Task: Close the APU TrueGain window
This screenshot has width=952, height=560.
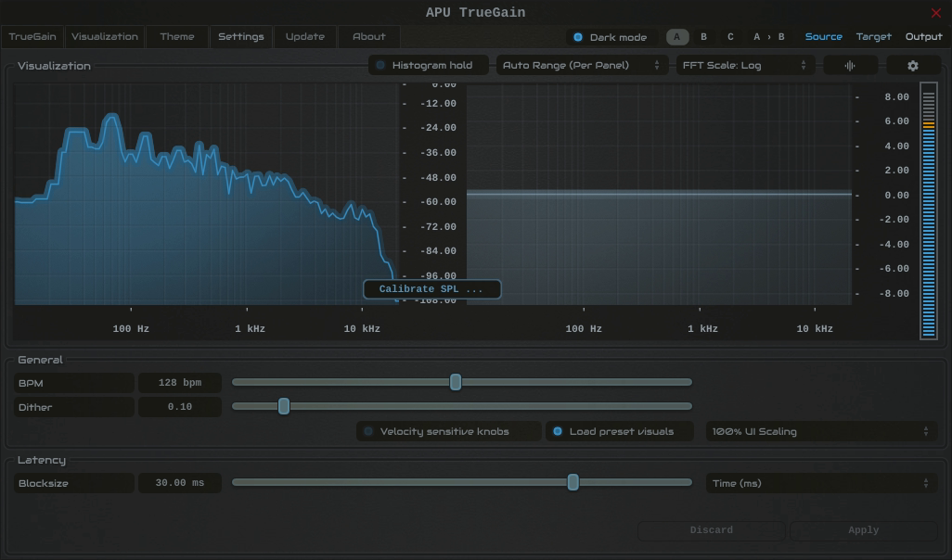Action: click(936, 13)
